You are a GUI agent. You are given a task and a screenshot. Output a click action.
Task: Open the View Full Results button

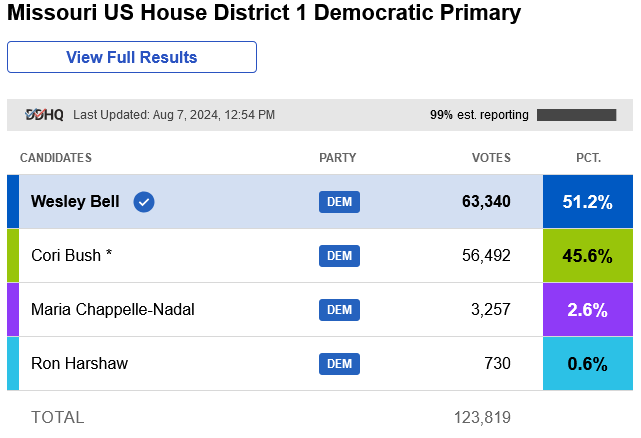pos(132,57)
